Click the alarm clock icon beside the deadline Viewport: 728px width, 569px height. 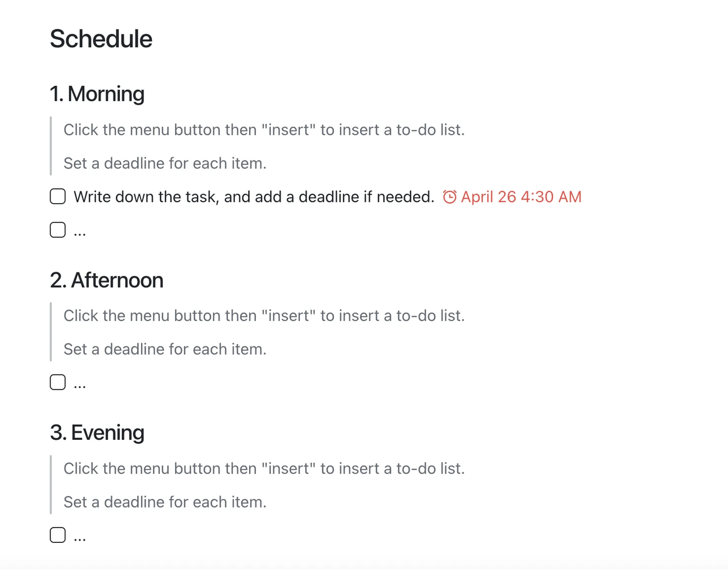click(x=449, y=197)
